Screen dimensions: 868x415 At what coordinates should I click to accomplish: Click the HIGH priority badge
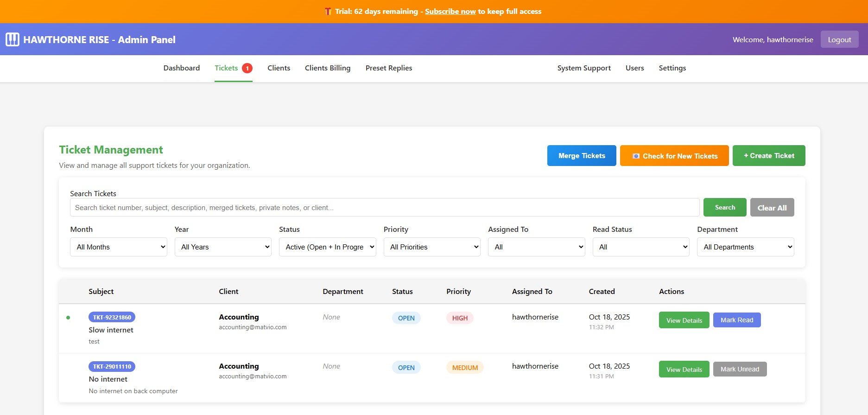click(460, 318)
